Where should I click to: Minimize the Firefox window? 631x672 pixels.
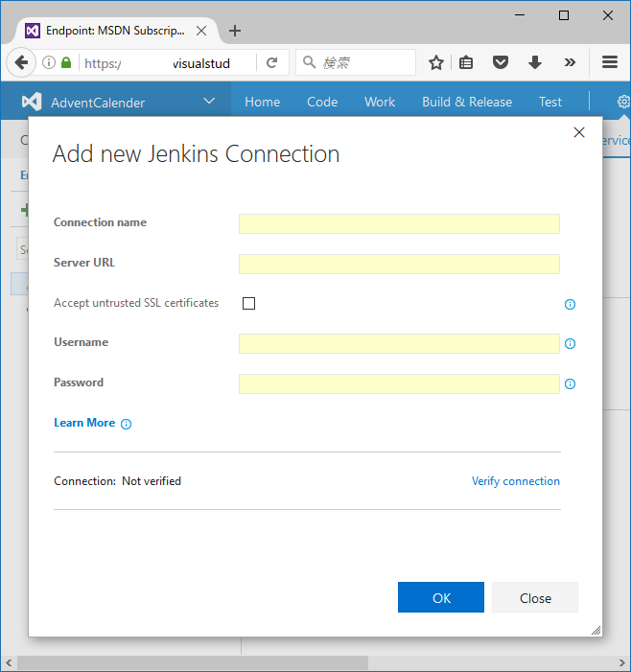click(520, 15)
